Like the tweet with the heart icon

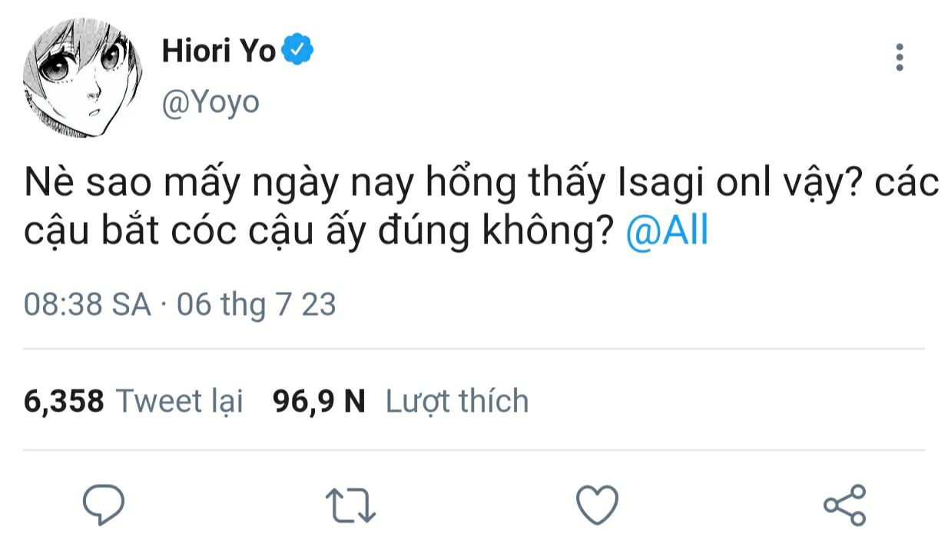597,506
